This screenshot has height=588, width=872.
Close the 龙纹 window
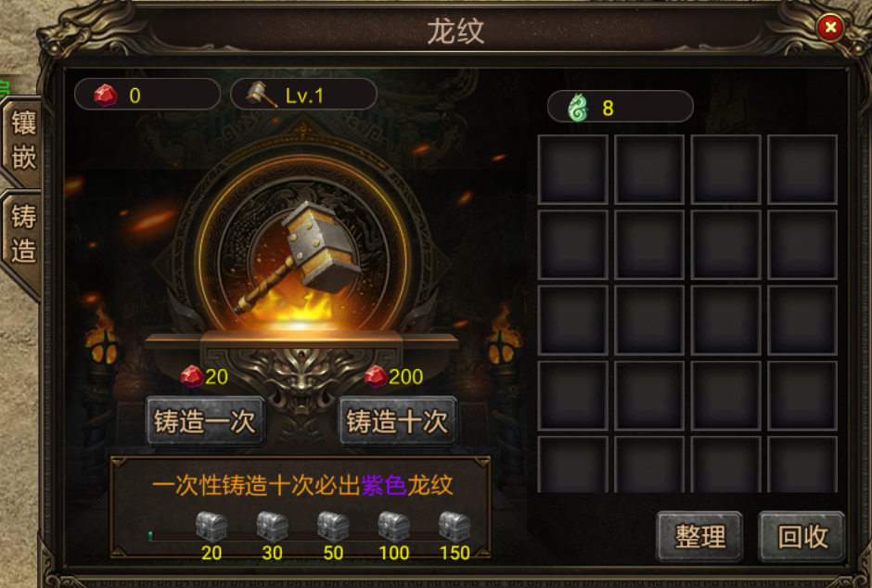830,27
